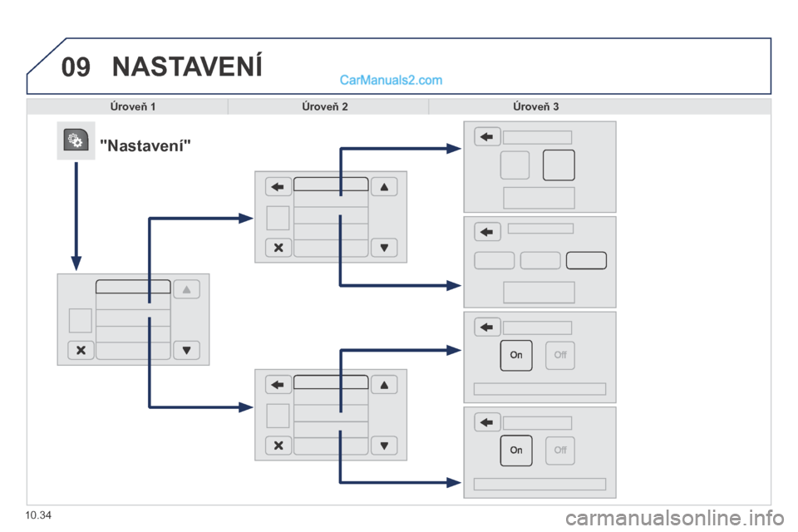This screenshot has width=798, height=532.
Task: Click square thumbnail in lower Úroveň 2 panel
Action: pyautogui.click(x=278, y=416)
